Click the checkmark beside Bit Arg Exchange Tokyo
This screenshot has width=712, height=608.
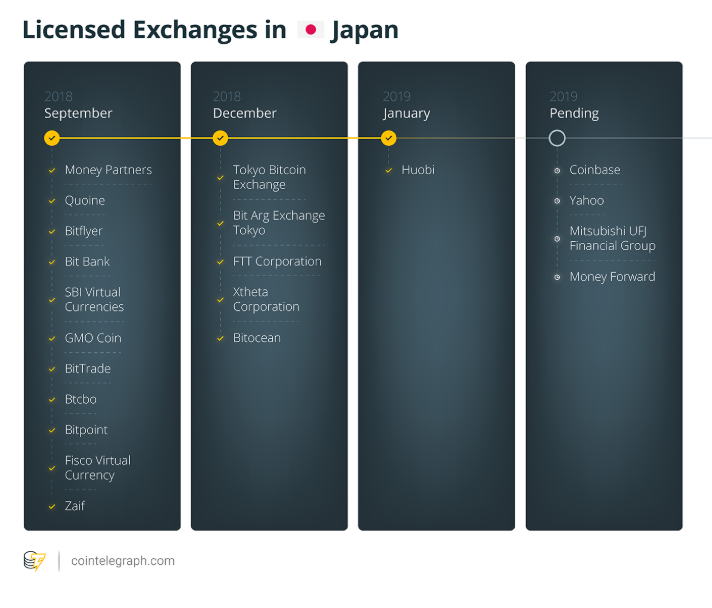pyautogui.click(x=220, y=223)
